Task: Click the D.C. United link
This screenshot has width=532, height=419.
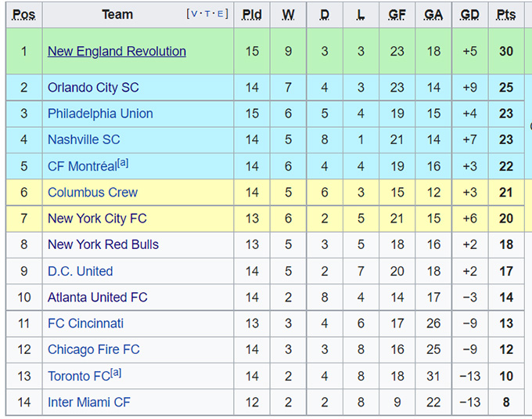Action: click(x=80, y=271)
